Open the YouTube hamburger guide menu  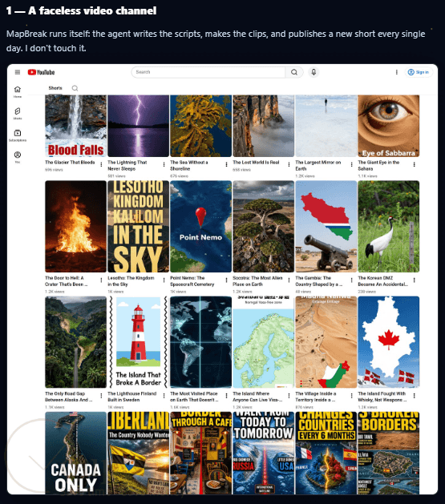pos(18,72)
